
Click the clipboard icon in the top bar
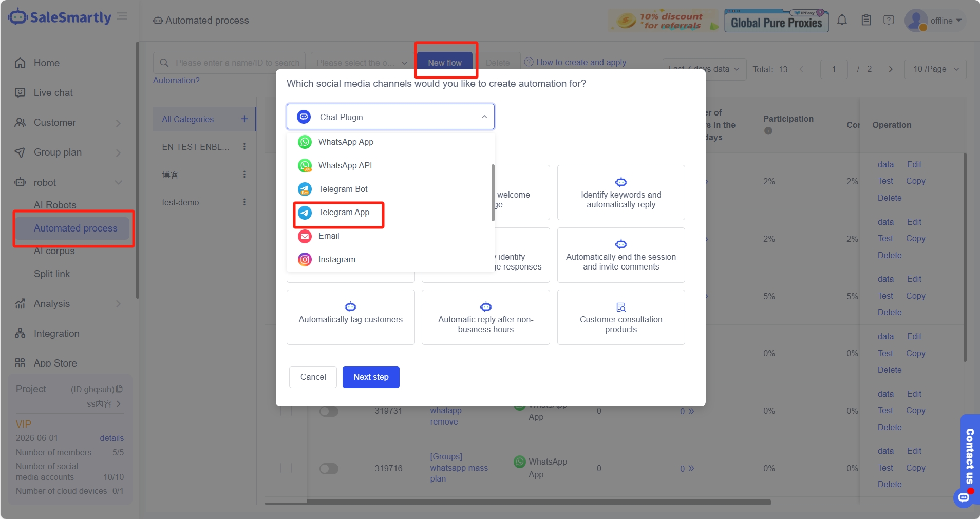(865, 20)
